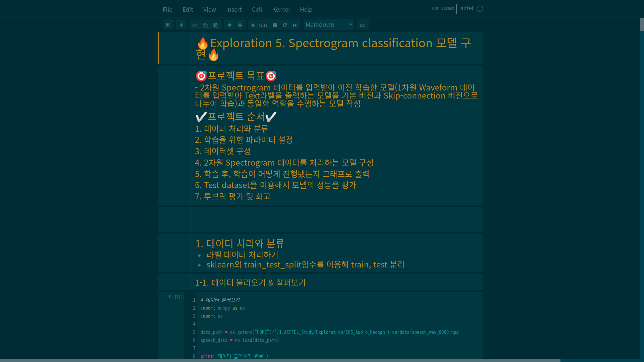The image size is (644, 362).
Task: Click the Not Trusted notebook button
Action: [442, 8]
